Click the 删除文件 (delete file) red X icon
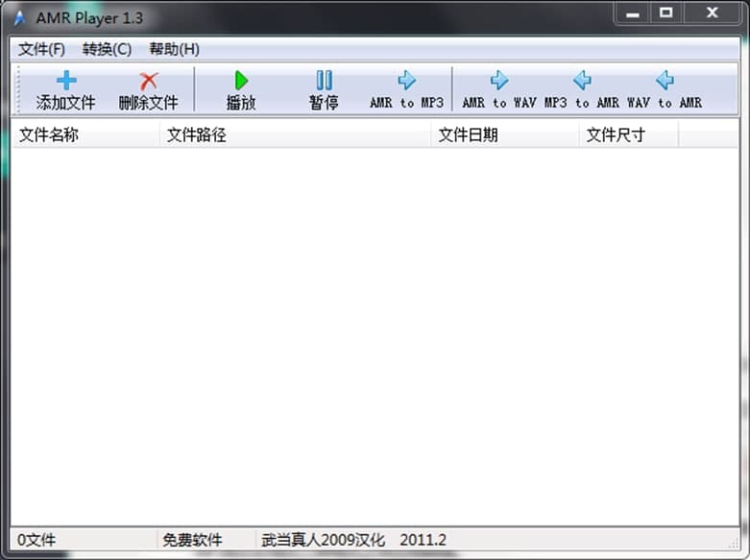The height and width of the screenshot is (560, 750). [149, 81]
